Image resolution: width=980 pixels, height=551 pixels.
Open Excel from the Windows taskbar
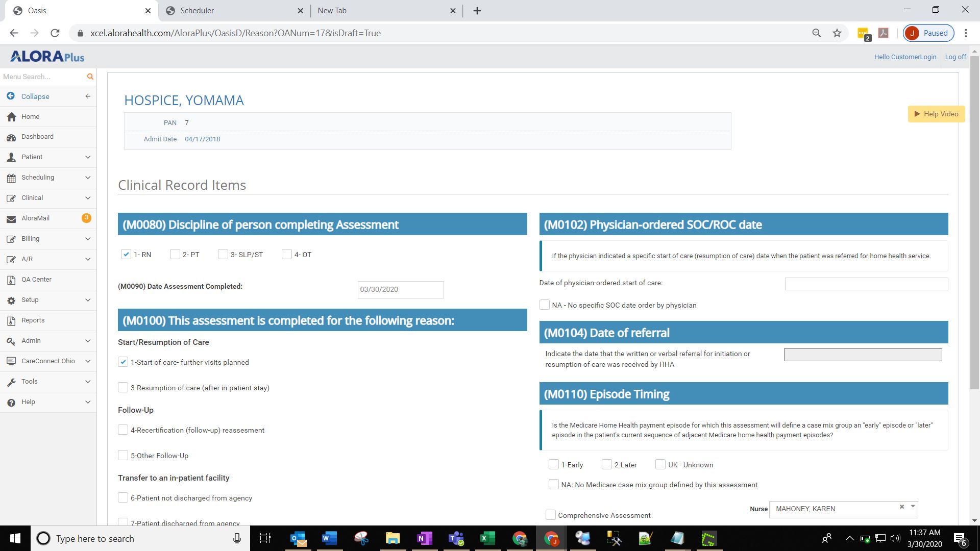[487, 538]
